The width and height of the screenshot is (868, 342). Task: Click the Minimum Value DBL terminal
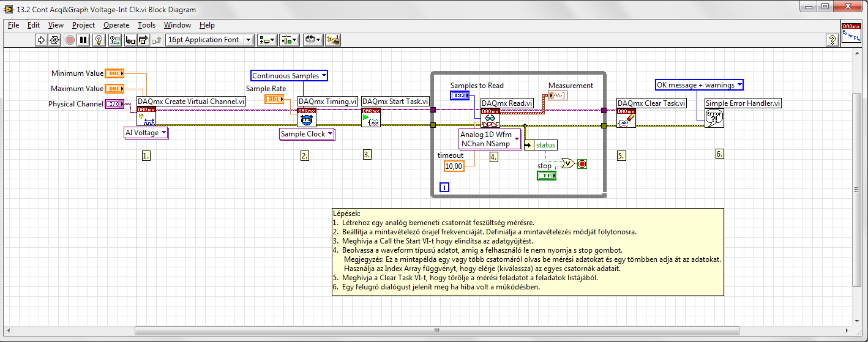coord(114,73)
